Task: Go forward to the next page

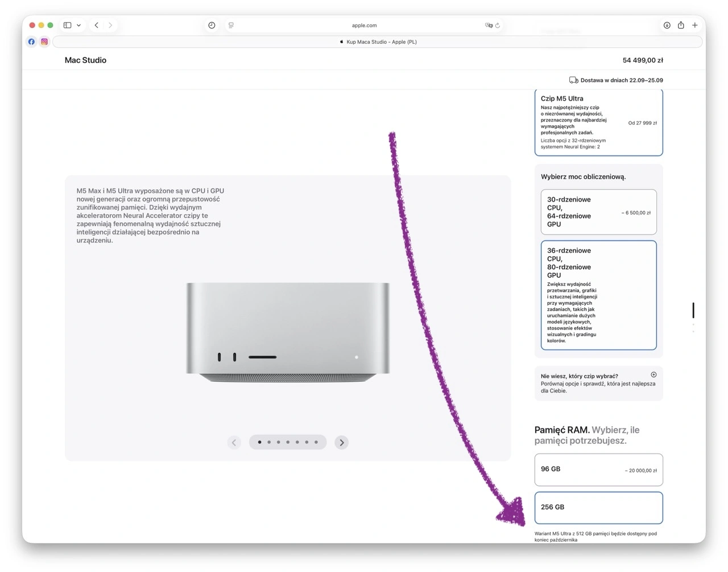Action: 110,25
